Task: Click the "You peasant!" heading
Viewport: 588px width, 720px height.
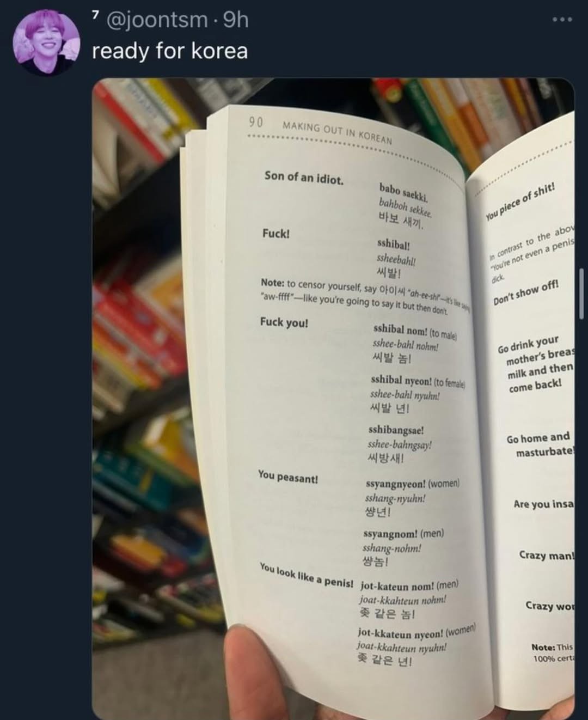Action: pos(288,477)
